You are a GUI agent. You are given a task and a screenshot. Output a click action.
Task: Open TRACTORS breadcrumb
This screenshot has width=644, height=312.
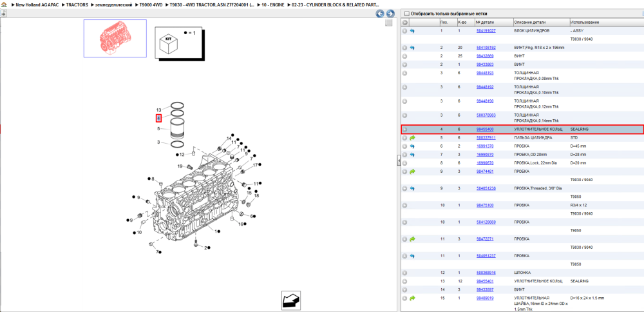pos(77,5)
